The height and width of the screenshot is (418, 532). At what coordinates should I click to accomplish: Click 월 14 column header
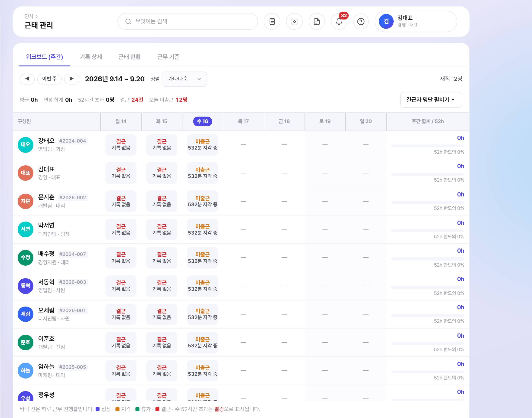pos(121,121)
